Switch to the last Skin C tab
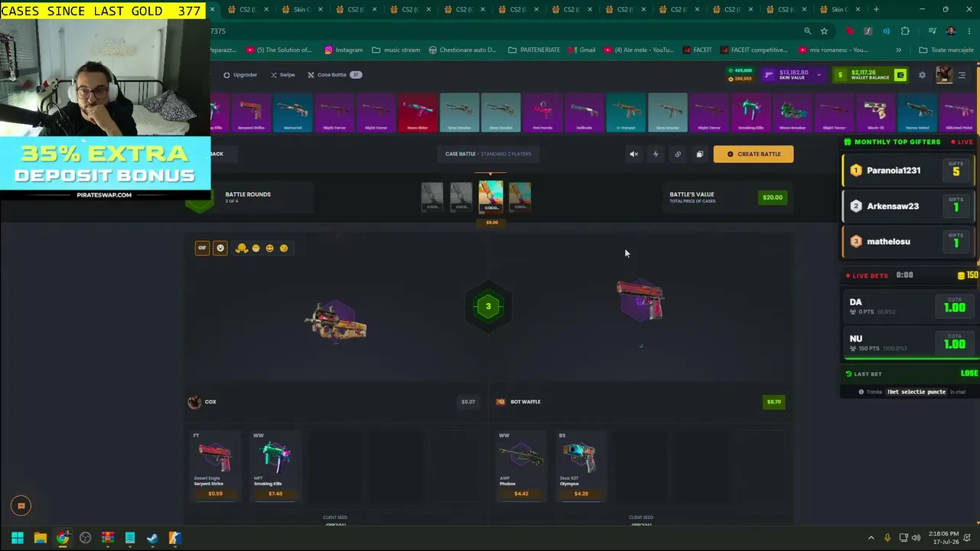The height and width of the screenshot is (551, 980). (x=840, y=9)
